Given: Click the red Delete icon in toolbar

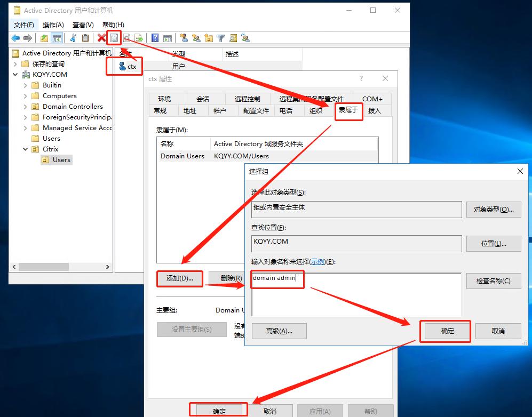Looking at the screenshot, I should 101,38.
